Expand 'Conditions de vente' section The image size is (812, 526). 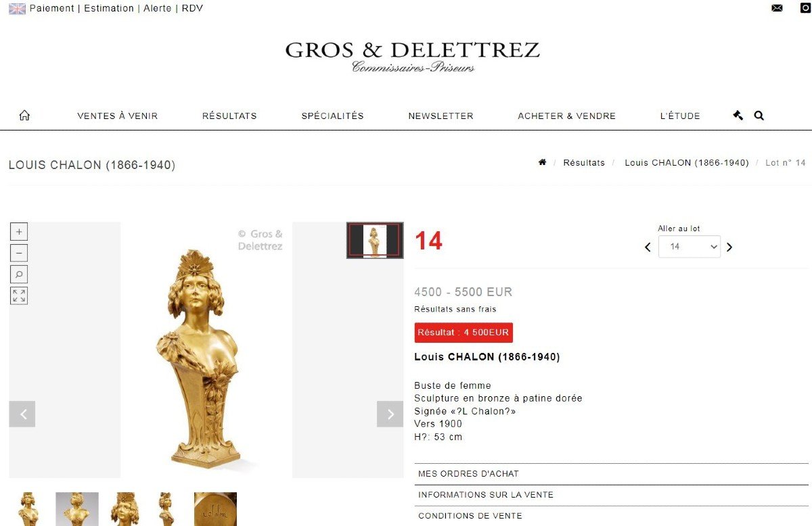click(611, 516)
